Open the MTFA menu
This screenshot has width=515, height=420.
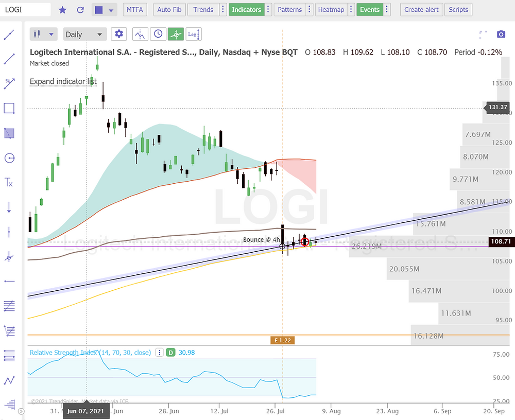[x=134, y=10]
